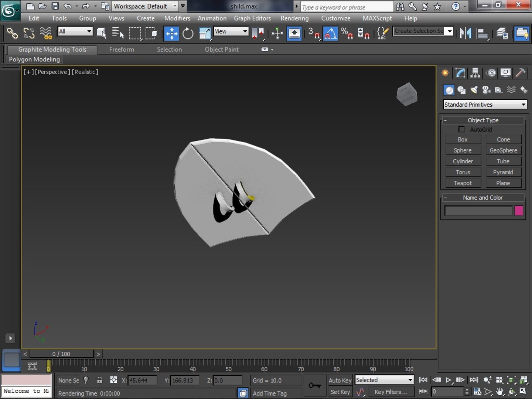Open the Modify panel tab
The height and width of the screenshot is (399, 532).
pyautogui.click(x=460, y=73)
